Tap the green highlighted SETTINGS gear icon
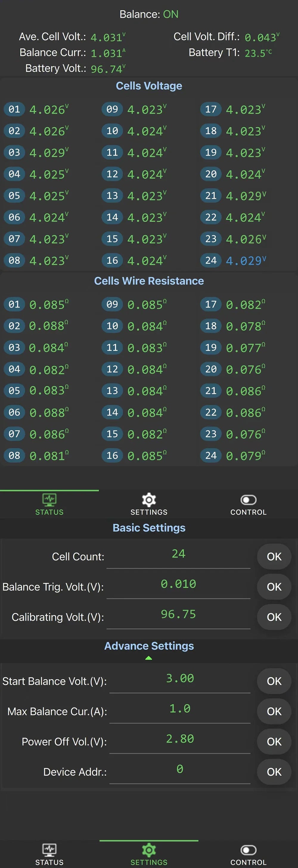 (x=149, y=850)
